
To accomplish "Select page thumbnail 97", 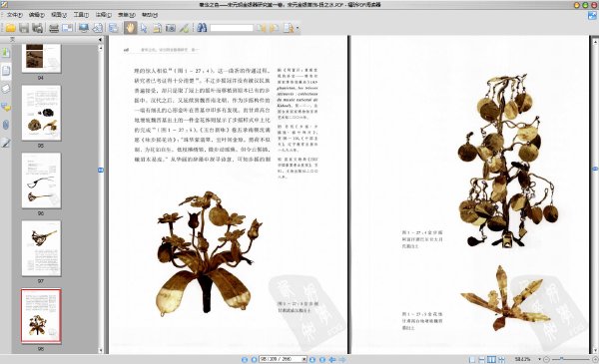I will [x=41, y=248].
